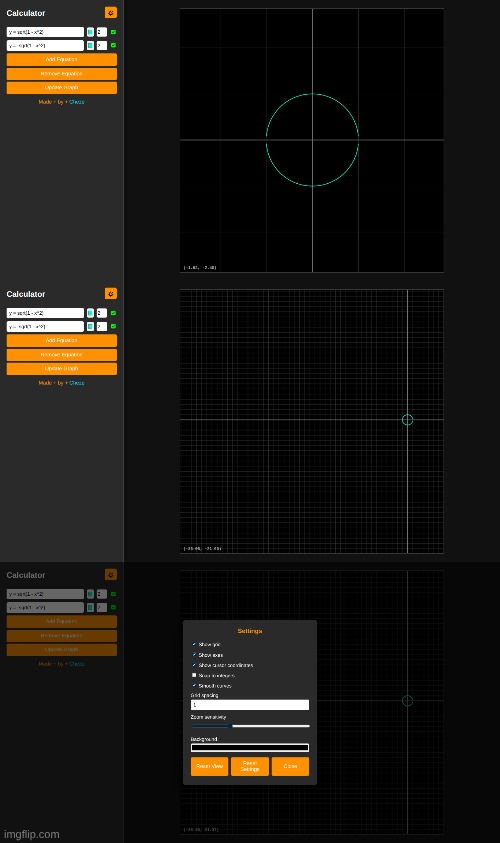Open second equation color swatch, middle screenshot
This screenshot has height=843, width=500.
[x=90, y=326]
